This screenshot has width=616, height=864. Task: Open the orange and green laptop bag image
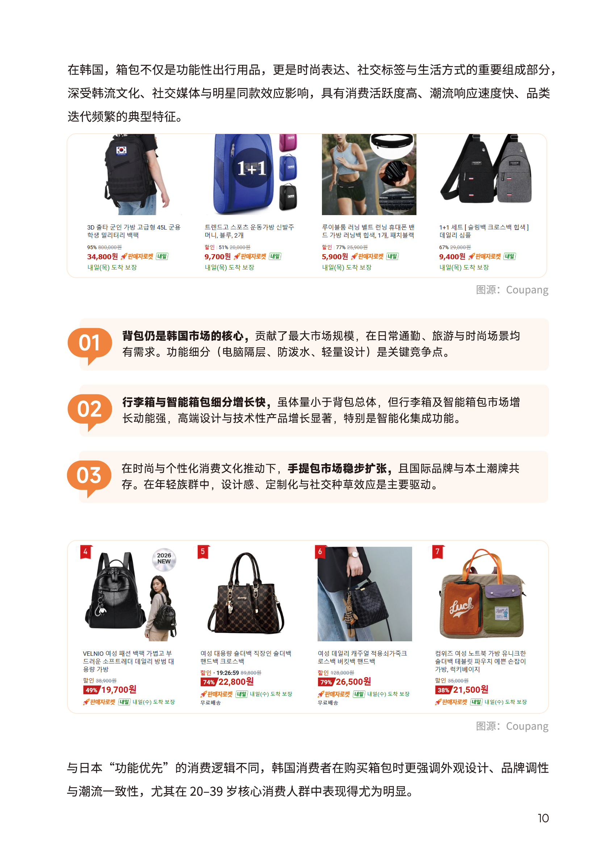coord(482,594)
